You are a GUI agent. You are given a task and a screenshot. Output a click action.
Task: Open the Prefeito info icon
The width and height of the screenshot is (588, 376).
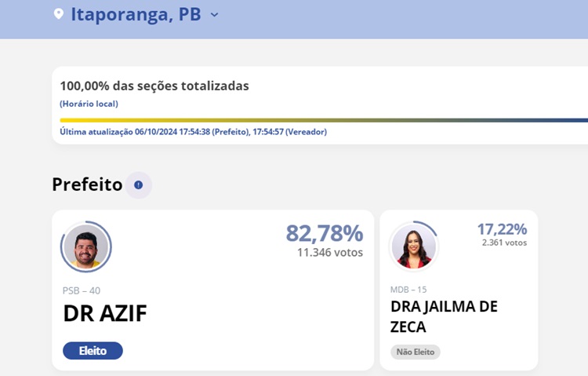point(139,185)
